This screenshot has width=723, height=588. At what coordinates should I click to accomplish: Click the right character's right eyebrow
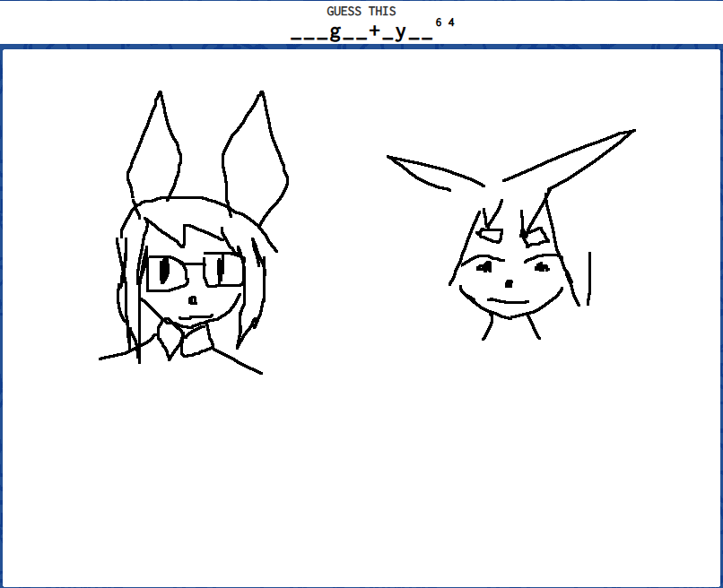click(536, 235)
